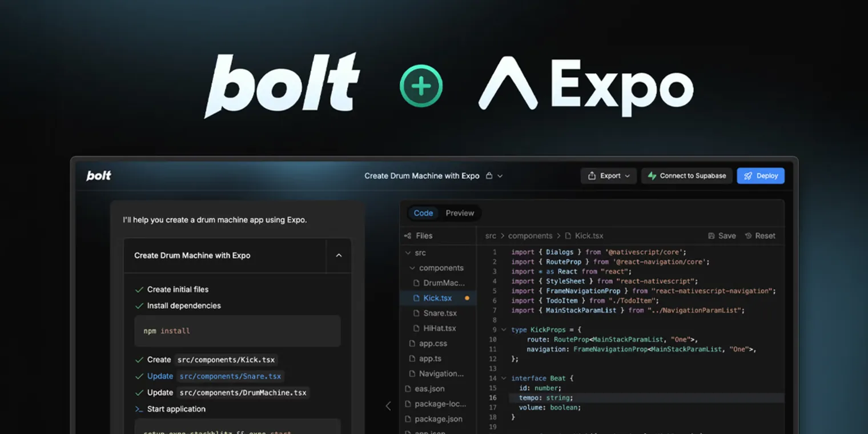This screenshot has height=434, width=868.
Task: Open the project title dropdown chevron
Action: pyautogui.click(x=501, y=175)
